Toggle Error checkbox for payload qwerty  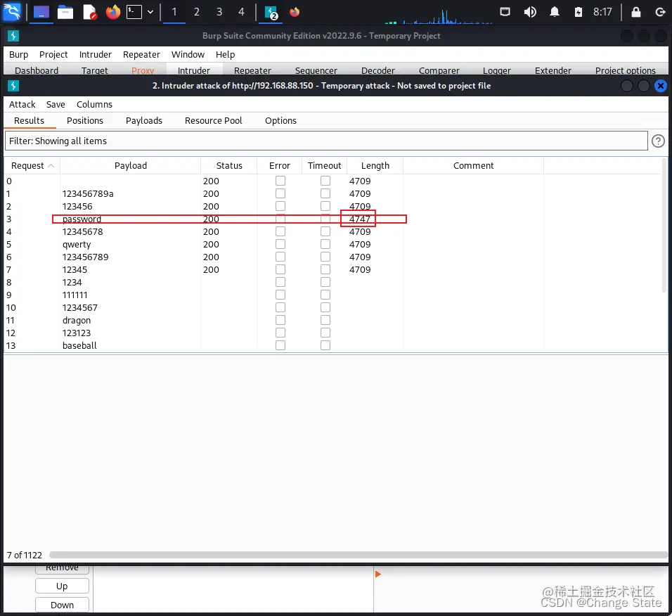tap(280, 244)
